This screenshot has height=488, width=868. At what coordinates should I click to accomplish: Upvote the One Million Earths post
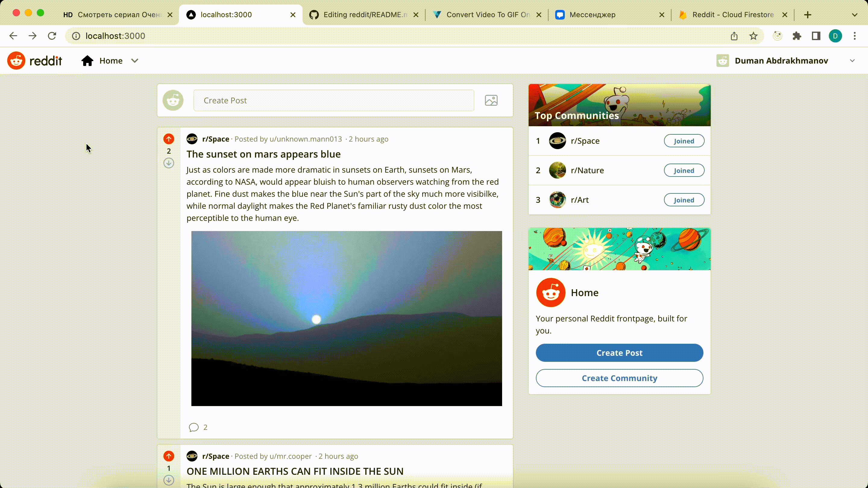coord(169,456)
